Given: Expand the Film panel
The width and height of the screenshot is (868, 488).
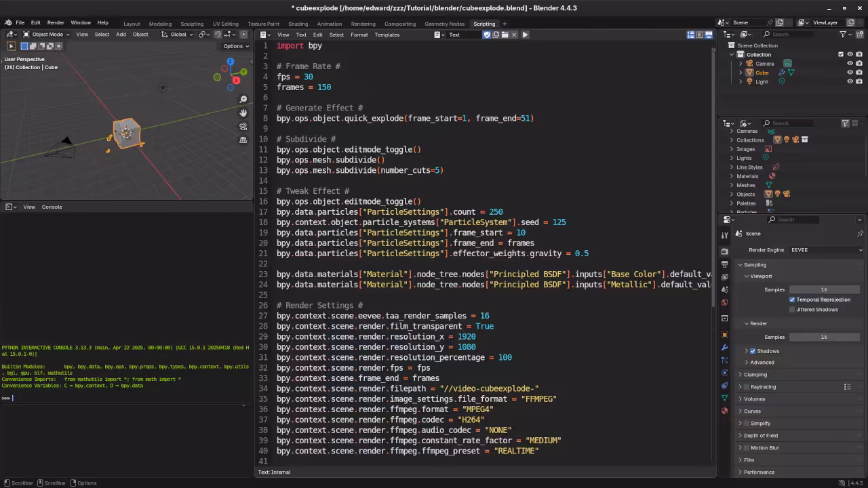Looking at the screenshot, I should (749, 460).
